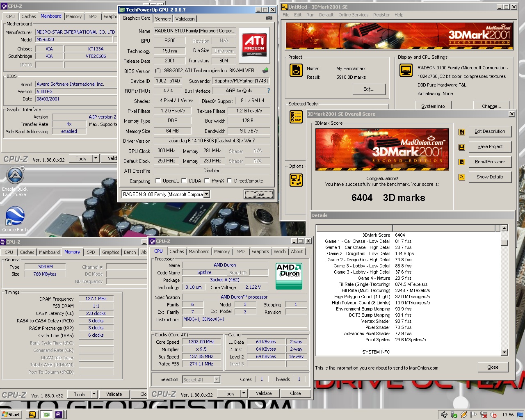Click the GPU-Z screenshot camera icon
Image resolution: width=525 pixels, height=420 pixels.
(x=269, y=18)
